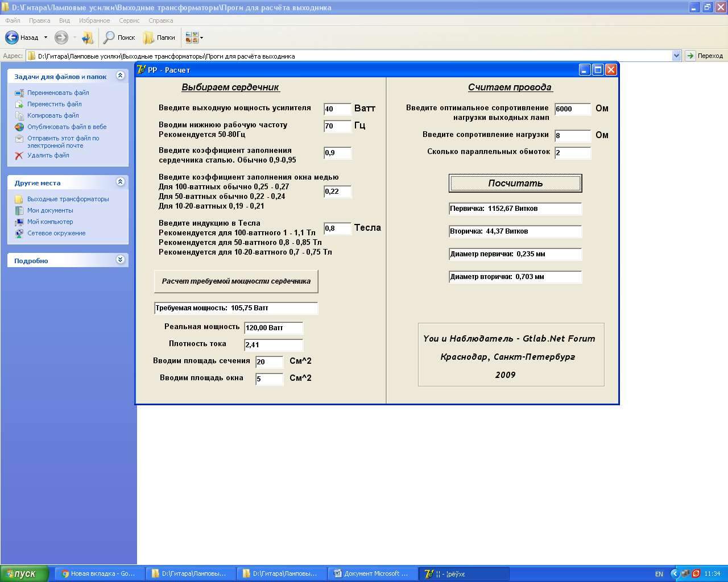The image size is (728, 582).
Task: Click the Up folder icon in toolbar
Action: [x=87, y=38]
